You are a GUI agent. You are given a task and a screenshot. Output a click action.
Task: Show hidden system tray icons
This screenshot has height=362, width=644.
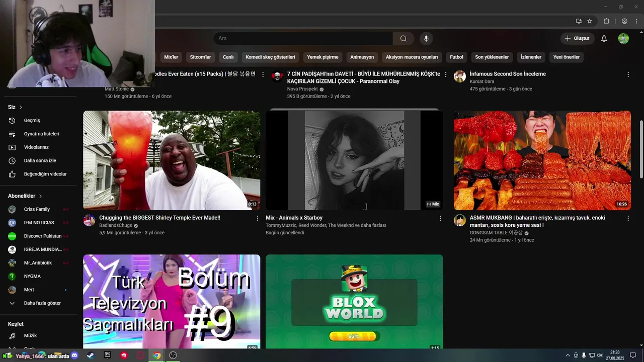click(x=568, y=355)
